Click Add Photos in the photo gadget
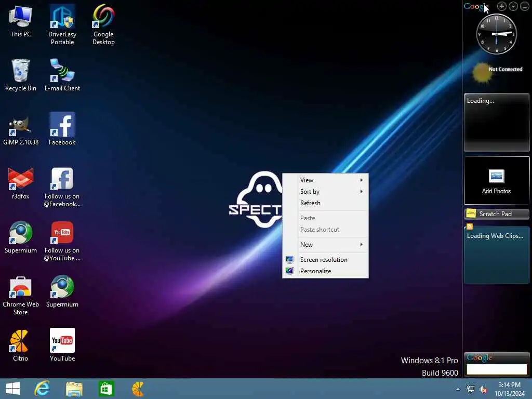 (496, 180)
